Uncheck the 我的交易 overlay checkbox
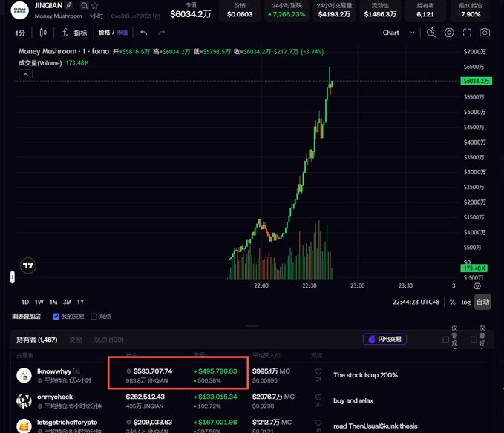This screenshot has width=504, height=433. (56, 317)
